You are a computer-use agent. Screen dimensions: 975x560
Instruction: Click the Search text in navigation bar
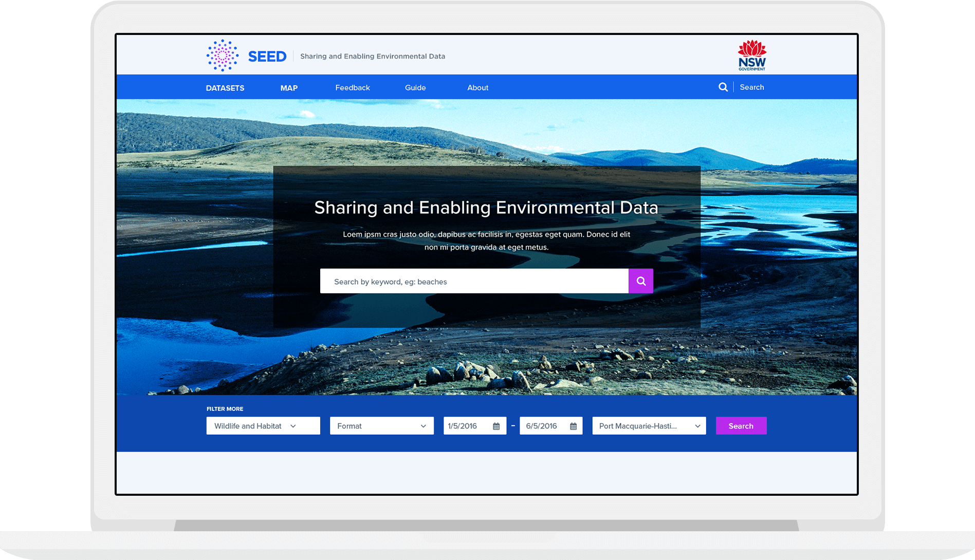[751, 87]
